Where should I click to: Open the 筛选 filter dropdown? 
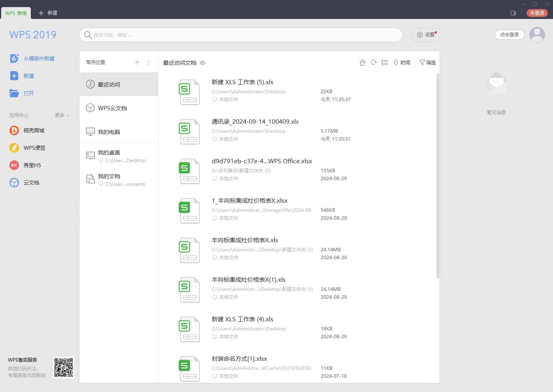[427, 62]
